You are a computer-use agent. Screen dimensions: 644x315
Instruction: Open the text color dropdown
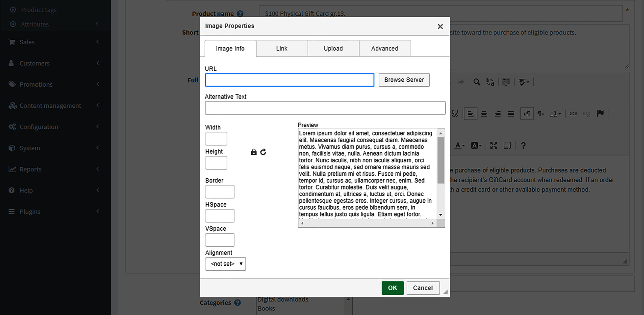coord(459,145)
